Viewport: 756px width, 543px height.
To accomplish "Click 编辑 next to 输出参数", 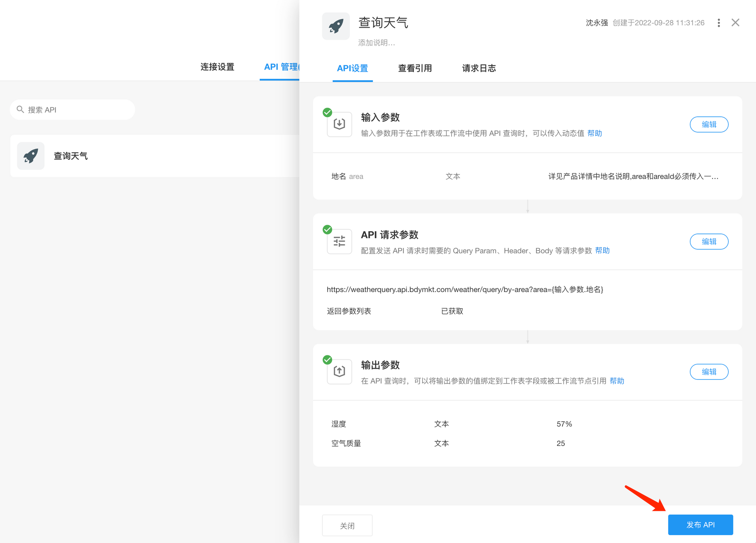I will coord(709,372).
